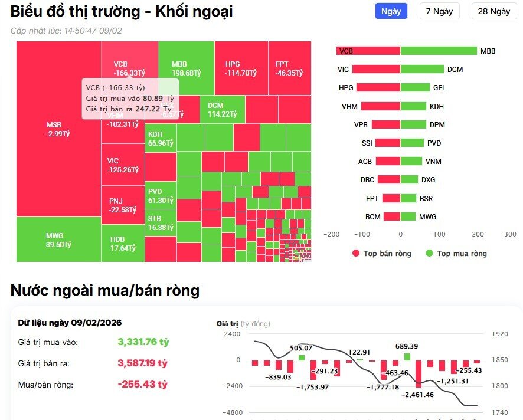523x420 pixels.
Task: Switch to the "7 Ngày" time period tab
Action: point(439,11)
